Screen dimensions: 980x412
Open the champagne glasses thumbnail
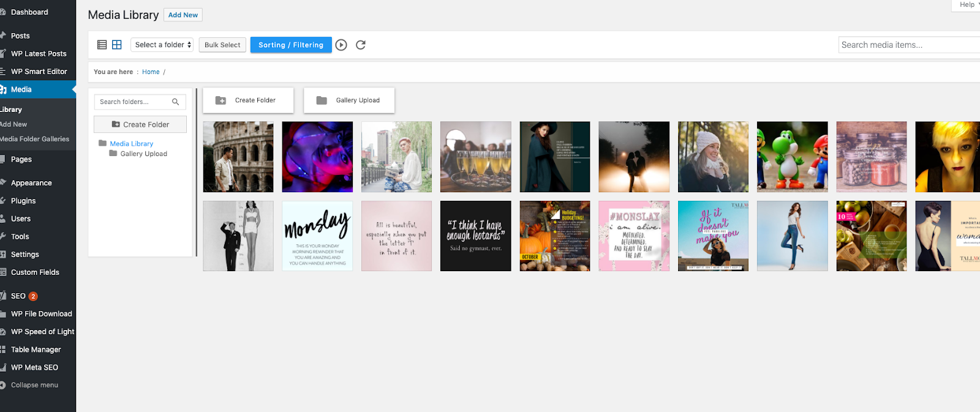pos(476,157)
